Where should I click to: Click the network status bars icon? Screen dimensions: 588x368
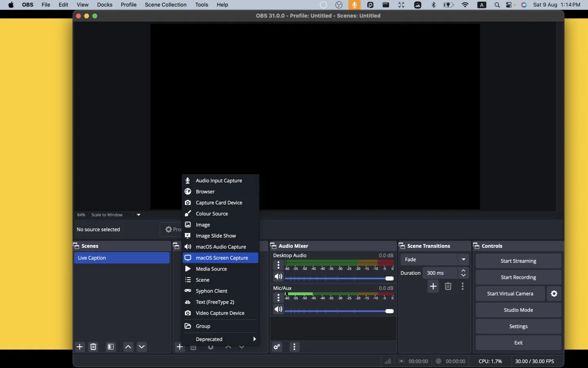click(388, 361)
